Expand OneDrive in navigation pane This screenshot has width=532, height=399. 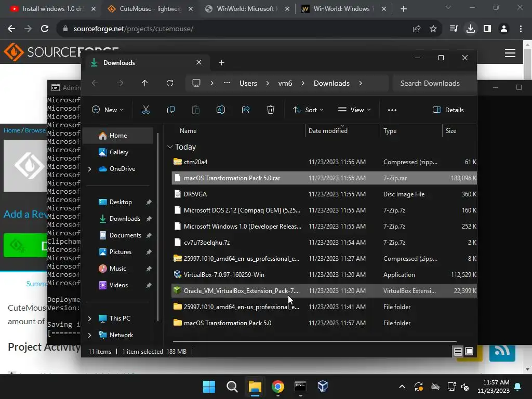[x=89, y=169]
